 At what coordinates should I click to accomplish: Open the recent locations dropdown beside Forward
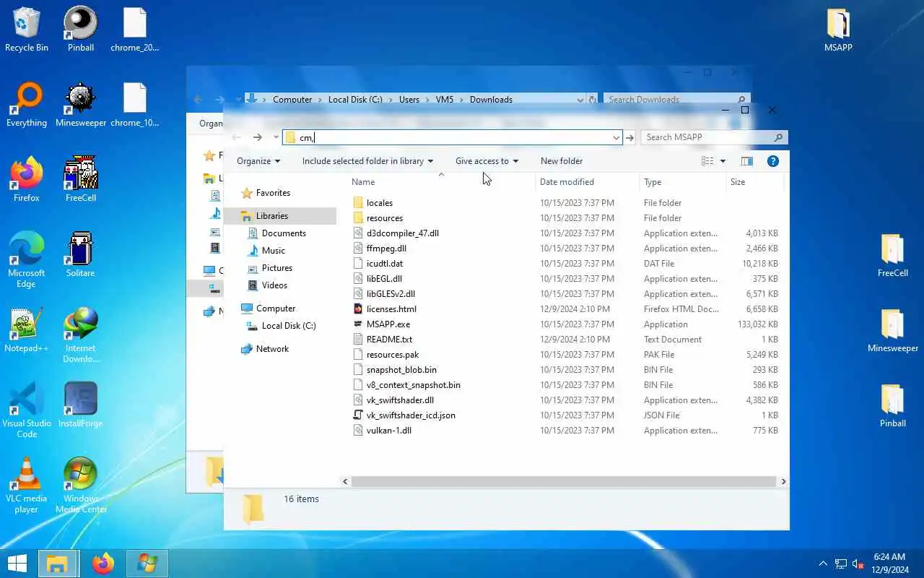pos(276,137)
